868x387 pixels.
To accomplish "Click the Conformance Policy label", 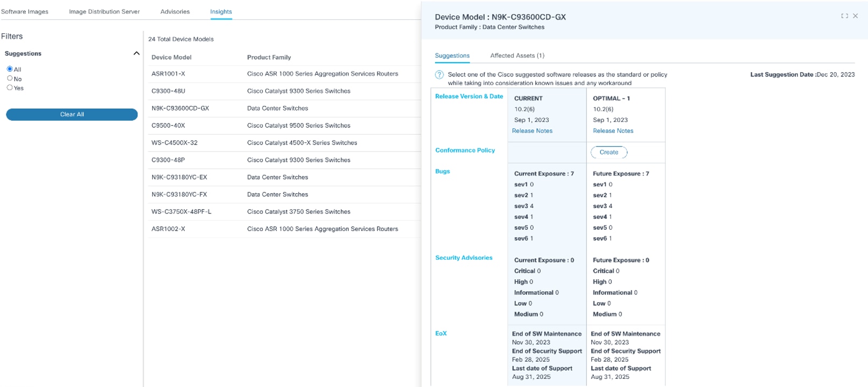I will [x=465, y=150].
